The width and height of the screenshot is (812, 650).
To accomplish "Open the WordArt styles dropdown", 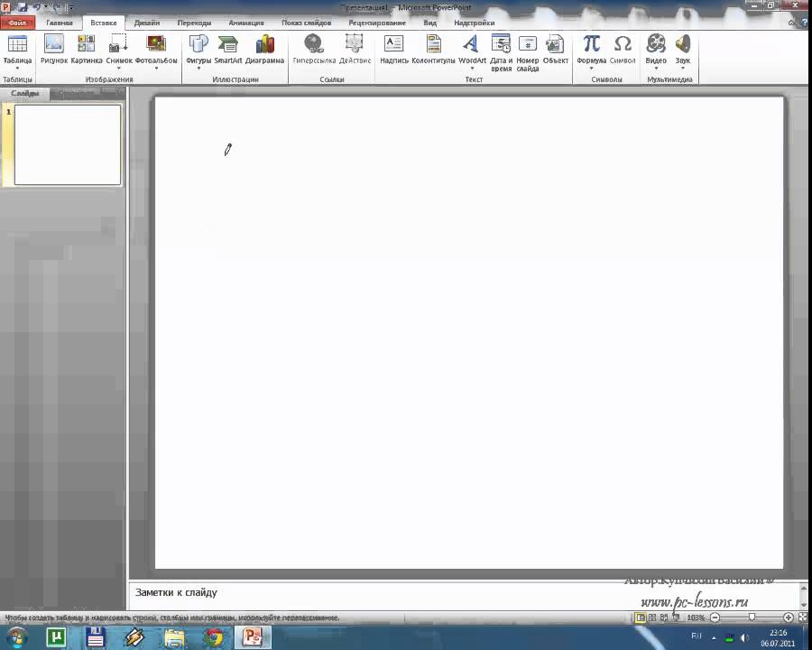I will click(472, 51).
